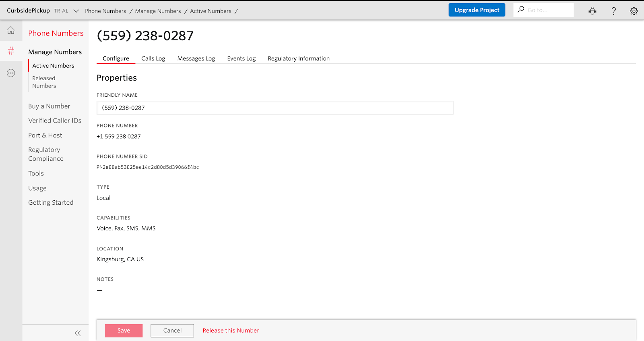Switch to the Regulatory Information tab
The height and width of the screenshot is (341, 644).
click(299, 58)
